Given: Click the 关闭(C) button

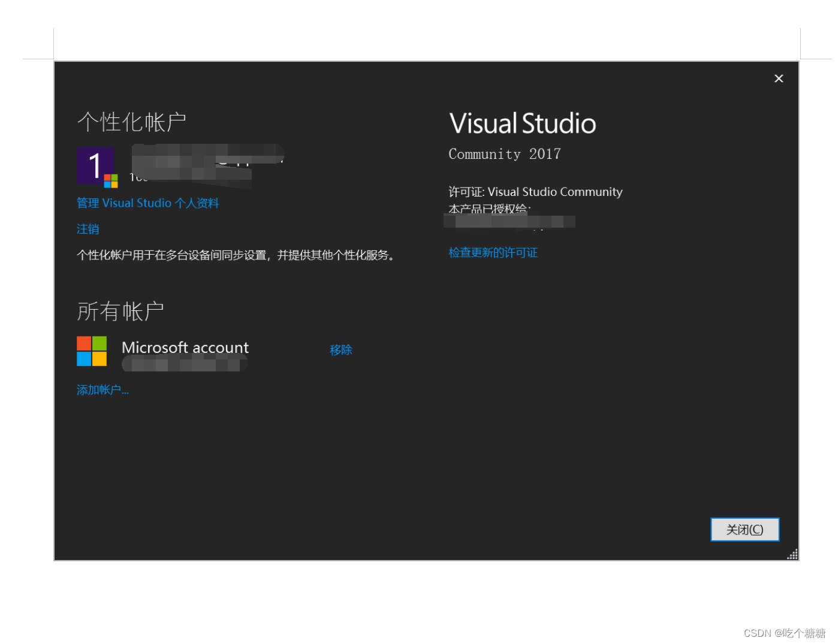Looking at the screenshot, I should pos(745,530).
